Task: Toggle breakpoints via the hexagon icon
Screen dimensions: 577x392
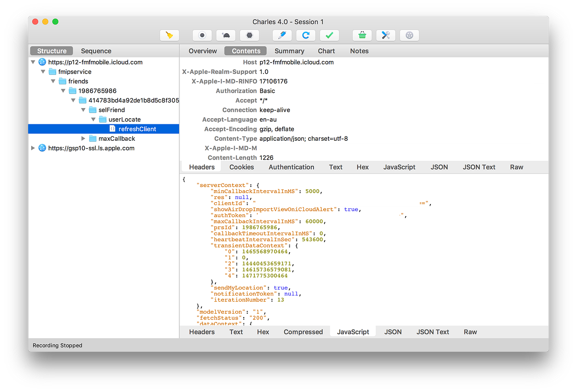Action: coord(249,35)
